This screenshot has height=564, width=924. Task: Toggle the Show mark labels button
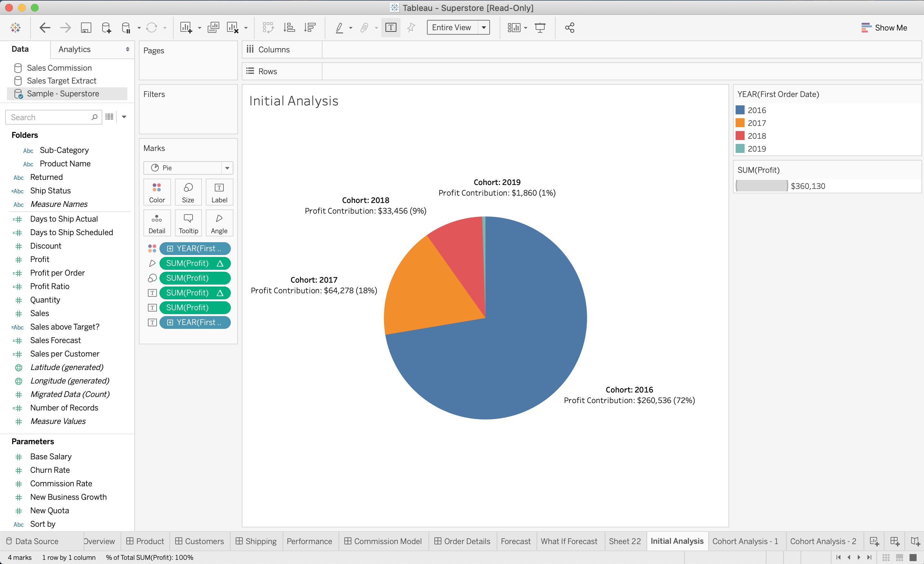pyautogui.click(x=390, y=27)
